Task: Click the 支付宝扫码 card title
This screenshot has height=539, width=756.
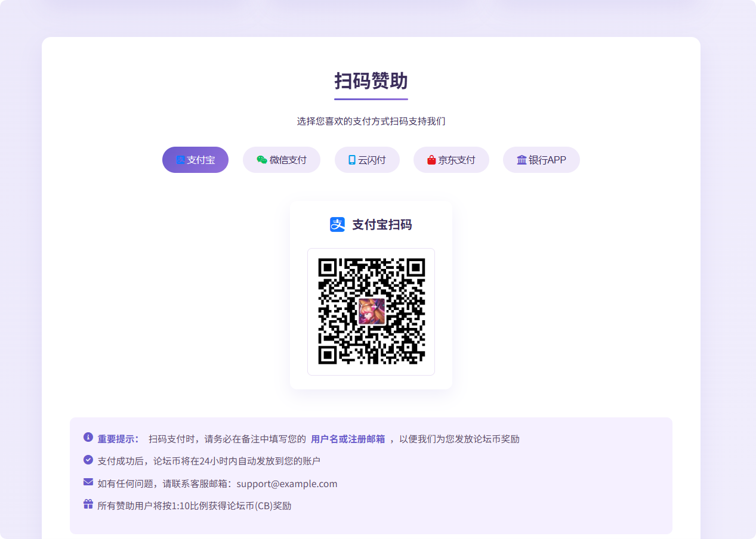Action: pyautogui.click(x=382, y=225)
